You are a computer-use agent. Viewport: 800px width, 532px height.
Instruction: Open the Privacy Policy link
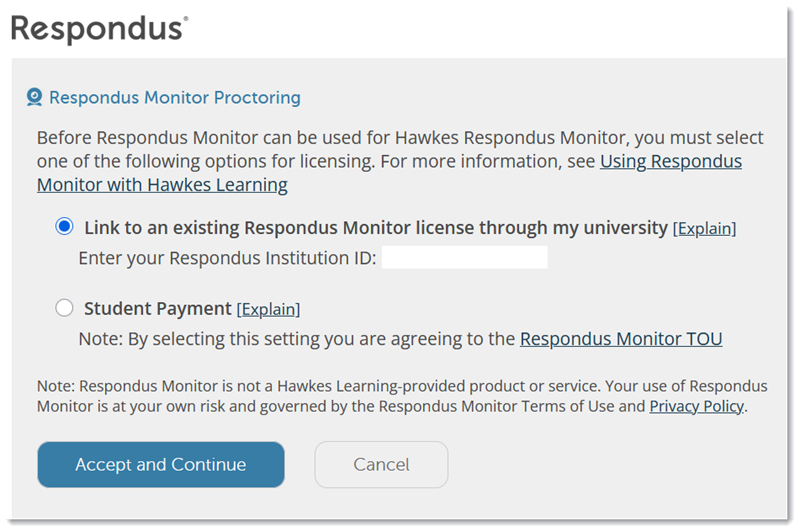click(696, 406)
